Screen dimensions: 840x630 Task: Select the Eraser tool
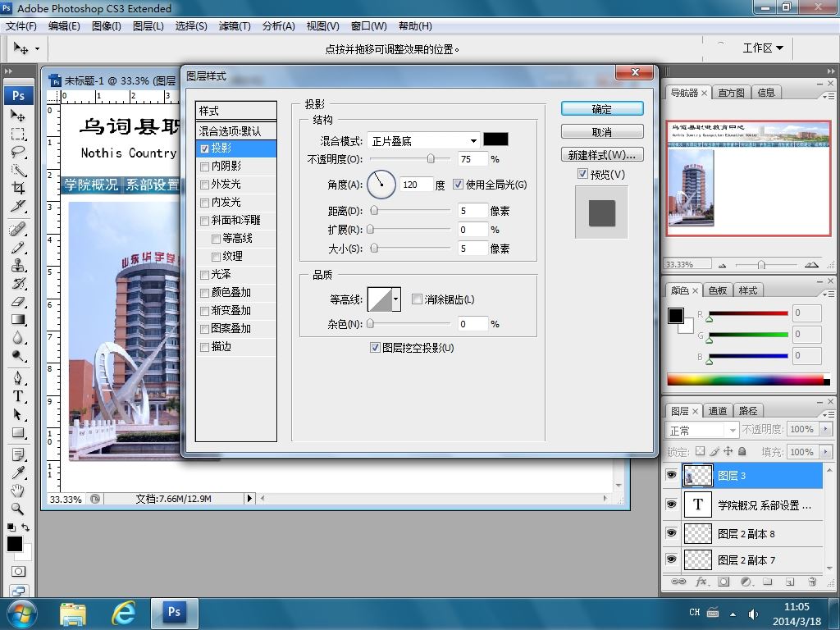[18, 302]
